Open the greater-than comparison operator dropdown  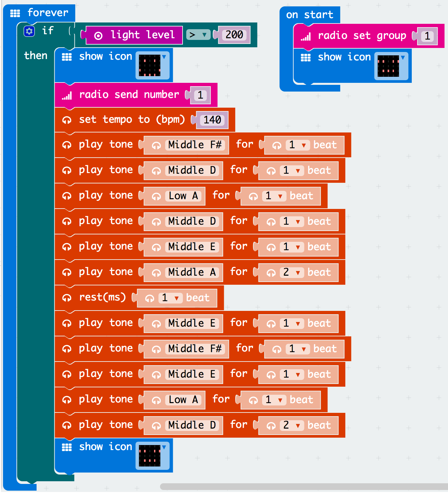(x=198, y=35)
